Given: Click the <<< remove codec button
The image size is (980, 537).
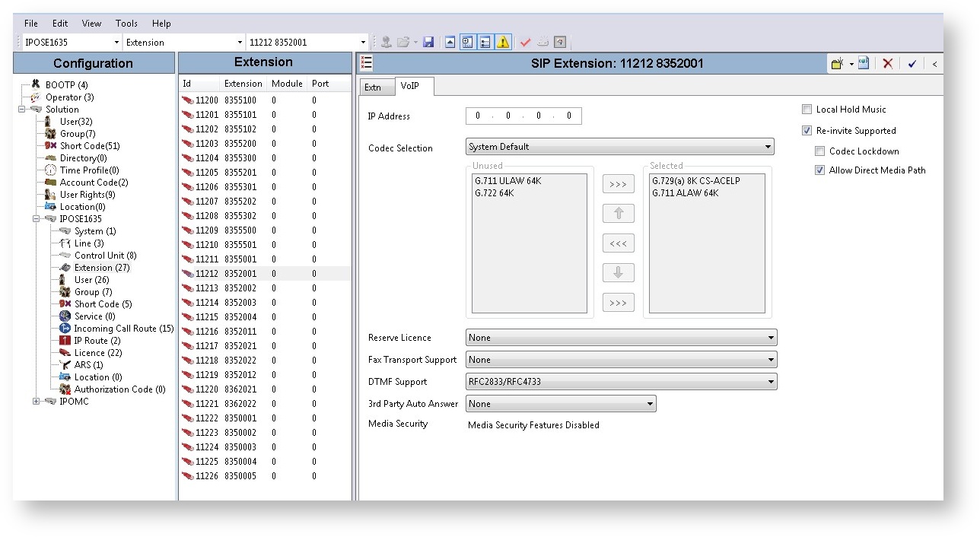Looking at the screenshot, I should (x=618, y=243).
